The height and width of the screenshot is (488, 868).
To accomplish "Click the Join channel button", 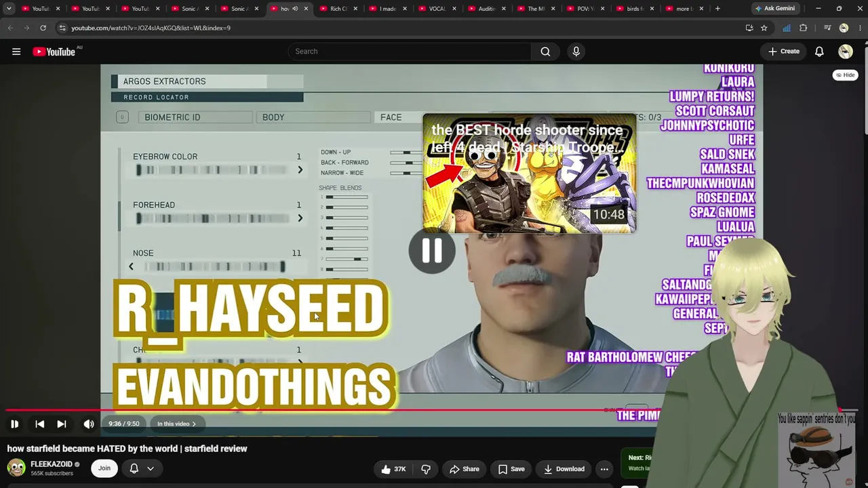I will (104, 468).
